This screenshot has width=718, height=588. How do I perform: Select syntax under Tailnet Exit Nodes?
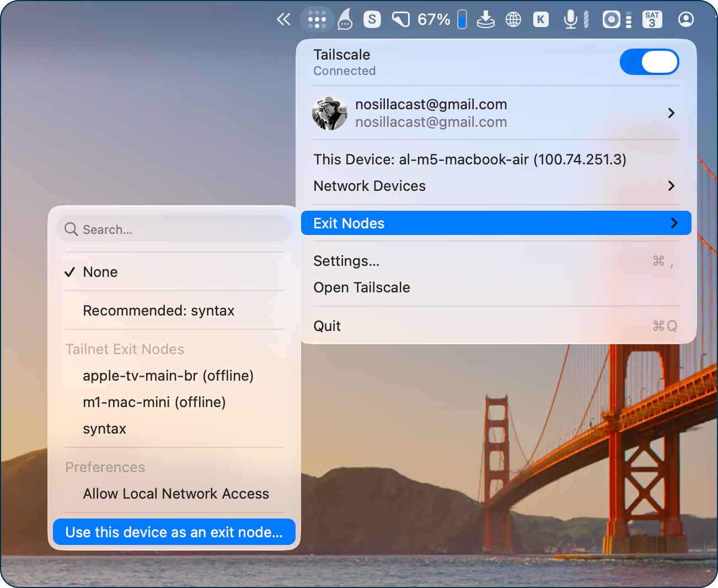174,429
